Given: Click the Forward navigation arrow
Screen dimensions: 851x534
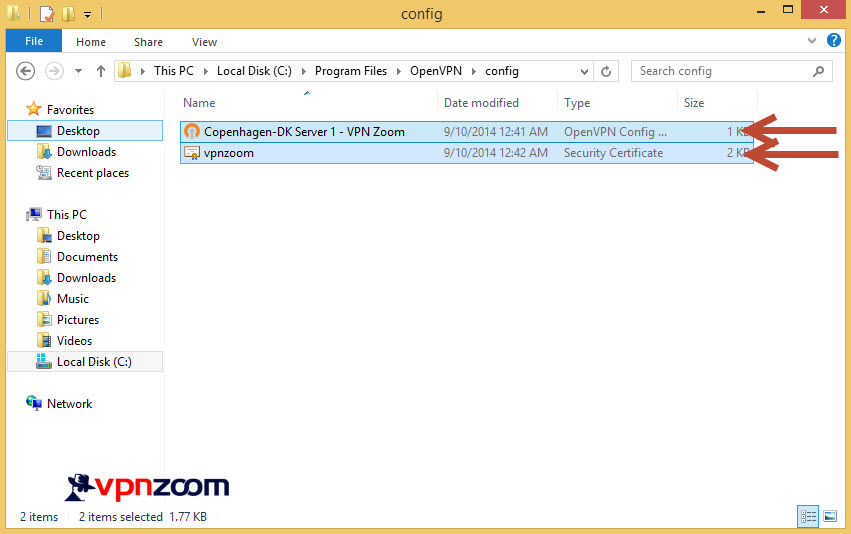Looking at the screenshot, I should point(54,71).
